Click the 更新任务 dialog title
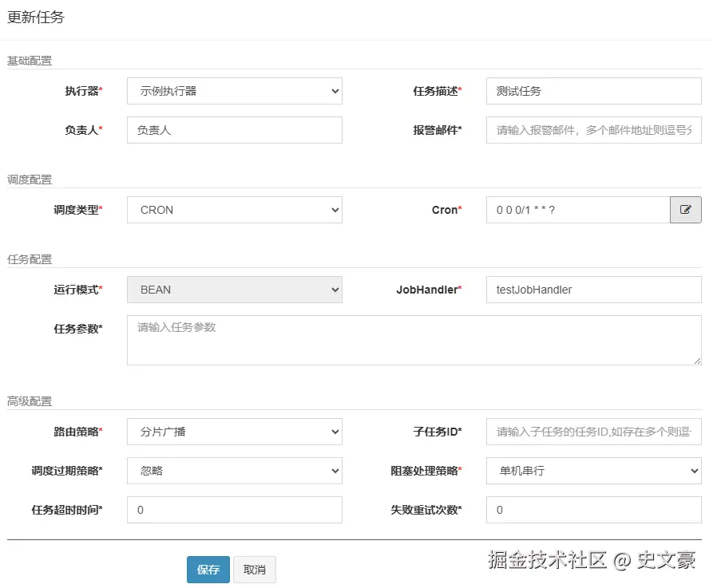 click(36, 18)
